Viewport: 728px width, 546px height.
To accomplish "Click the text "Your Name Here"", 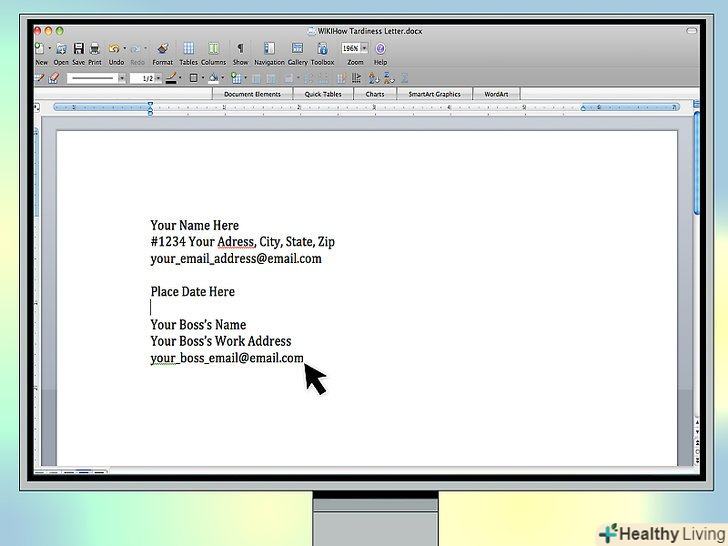I will point(195,226).
